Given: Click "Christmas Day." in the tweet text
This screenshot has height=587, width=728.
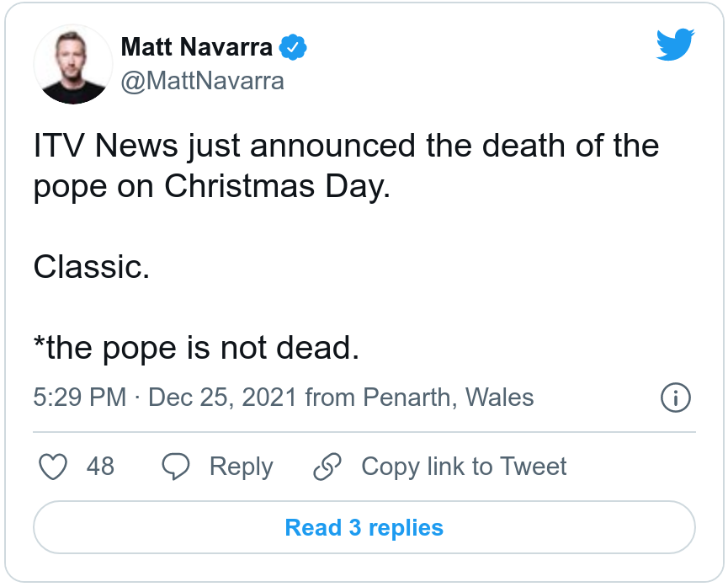Looking at the screenshot, I should (x=278, y=187).
